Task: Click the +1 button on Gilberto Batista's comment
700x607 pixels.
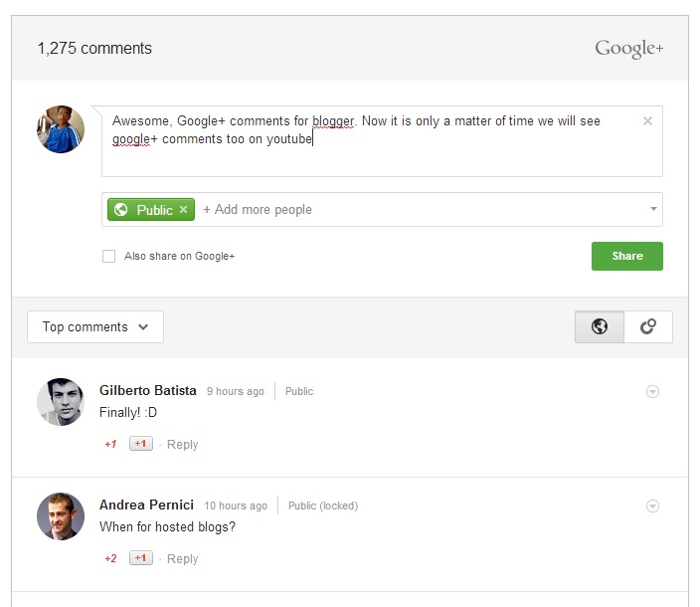Action: coord(141,444)
